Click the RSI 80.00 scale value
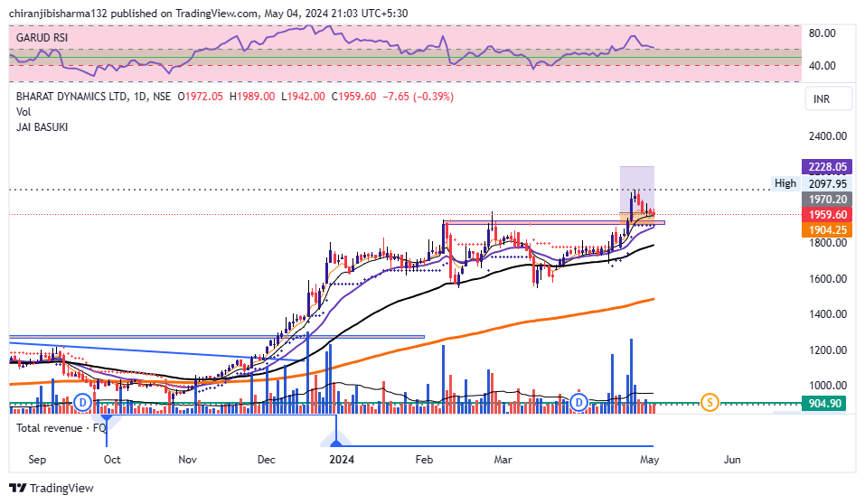865x504 pixels. coord(822,33)
